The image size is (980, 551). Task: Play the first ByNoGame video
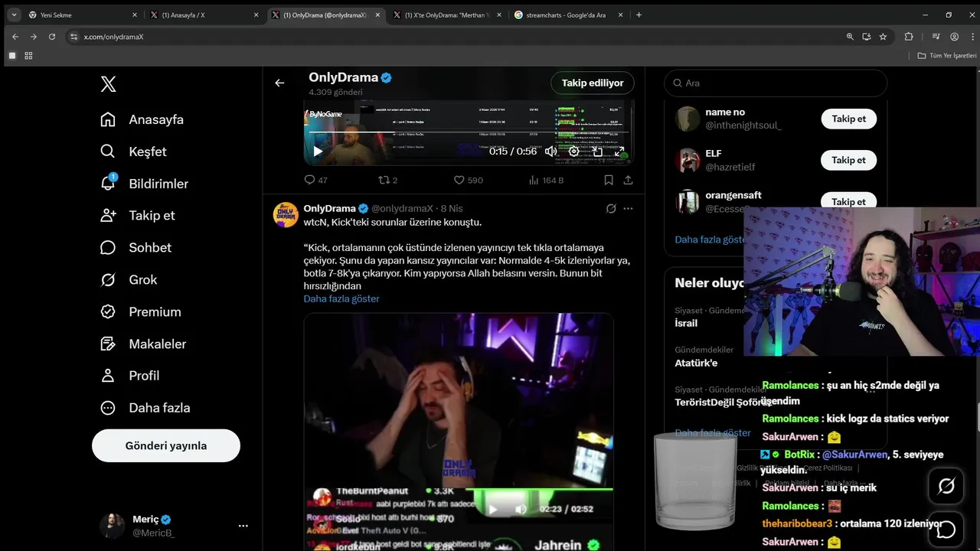point(318,151)
